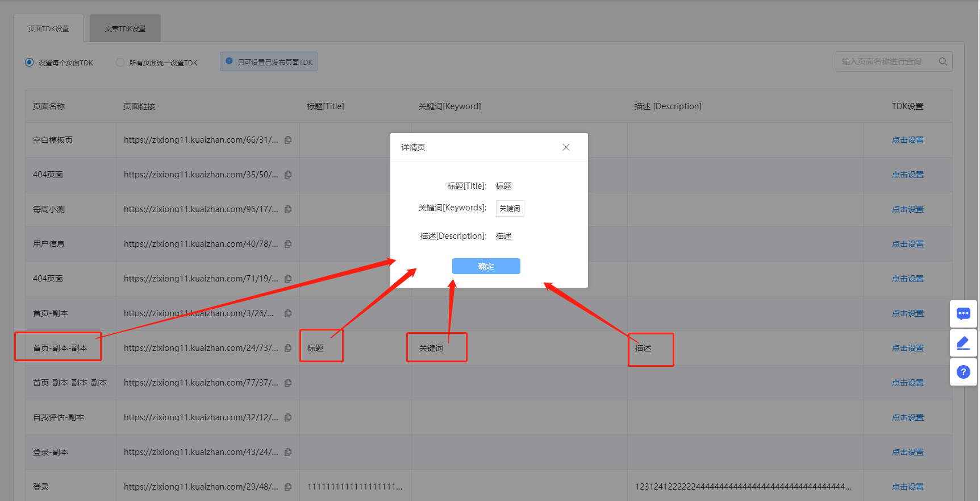
Task: Copy link icon for 自我评估-副本 row
Action: (x=288, y=417)
